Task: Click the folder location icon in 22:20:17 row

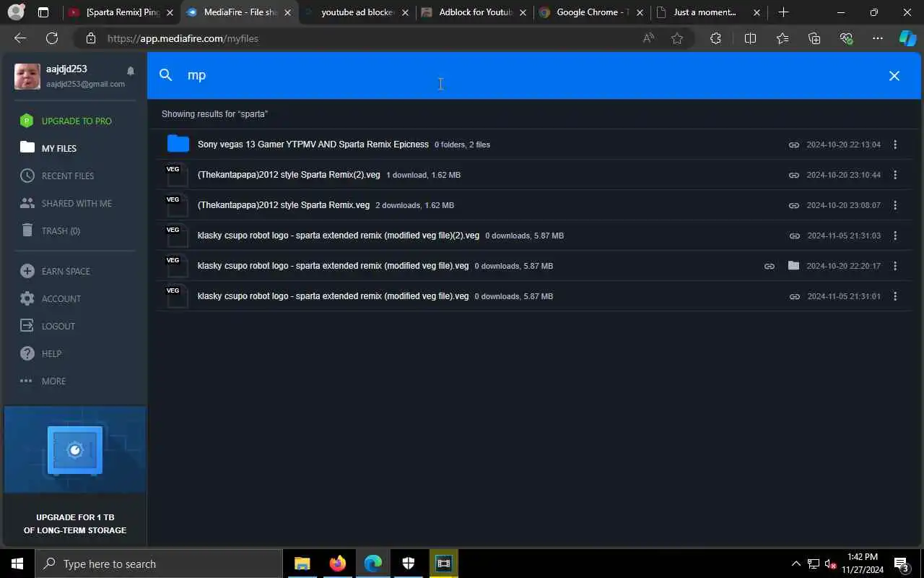Action: (793, 265)
